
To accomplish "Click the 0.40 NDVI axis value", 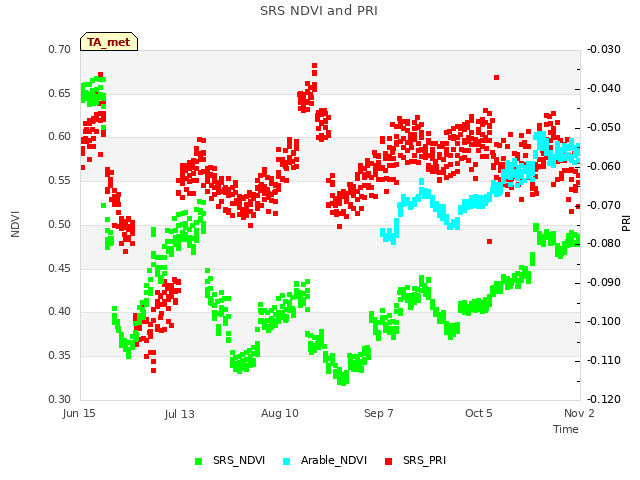I will tap(60, 312).
